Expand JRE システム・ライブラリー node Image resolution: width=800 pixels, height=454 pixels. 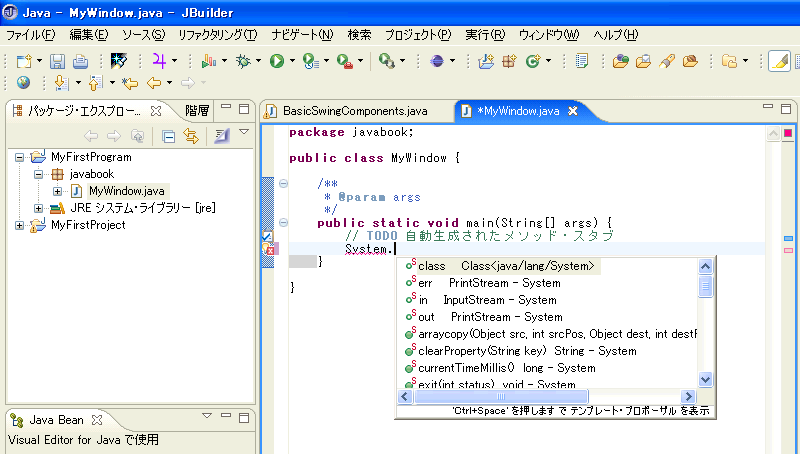39,208
